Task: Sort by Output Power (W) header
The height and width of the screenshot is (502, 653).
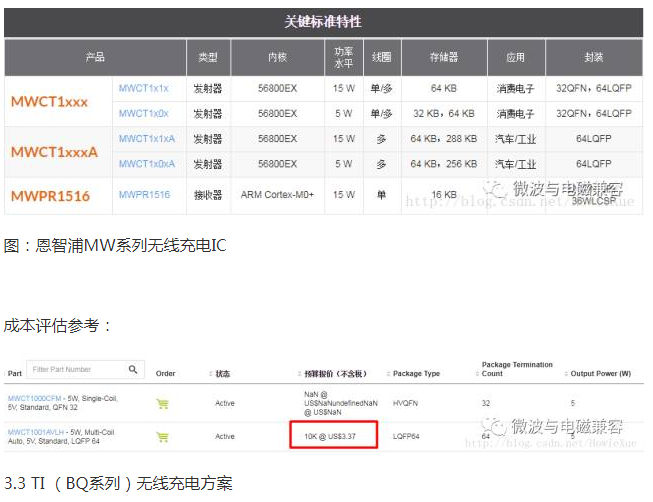Action: tap(600, 374)
